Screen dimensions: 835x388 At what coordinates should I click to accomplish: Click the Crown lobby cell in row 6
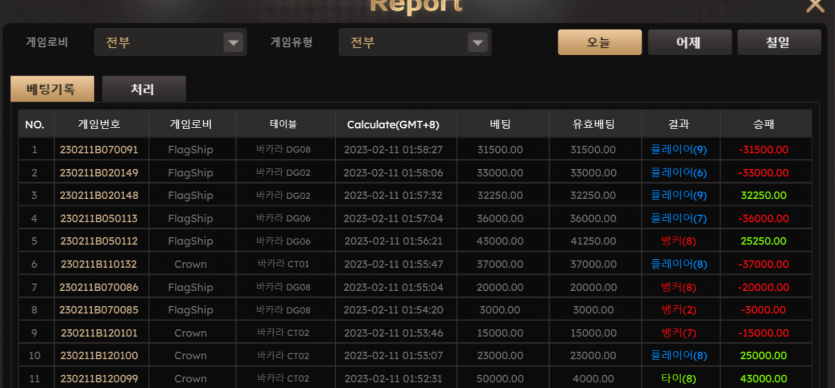tap(191, 265)
